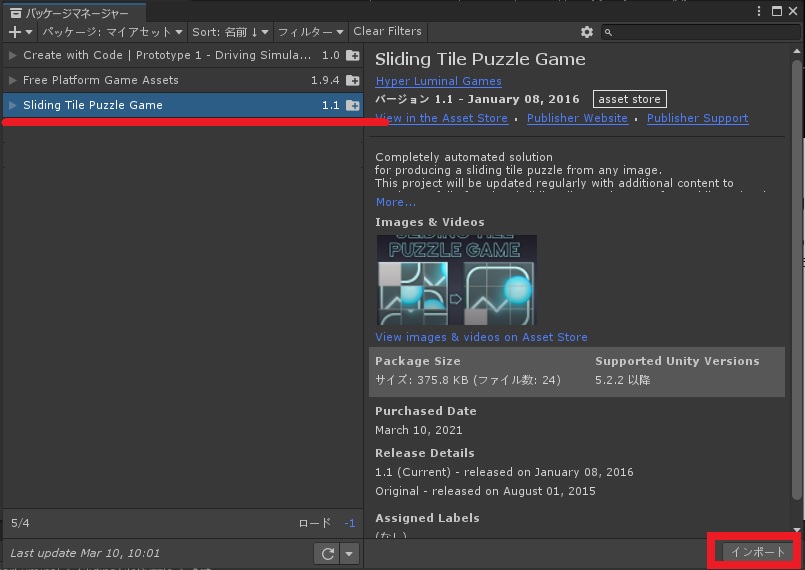Click the details panel vertical scrollbar

click(x=796, y=279)
